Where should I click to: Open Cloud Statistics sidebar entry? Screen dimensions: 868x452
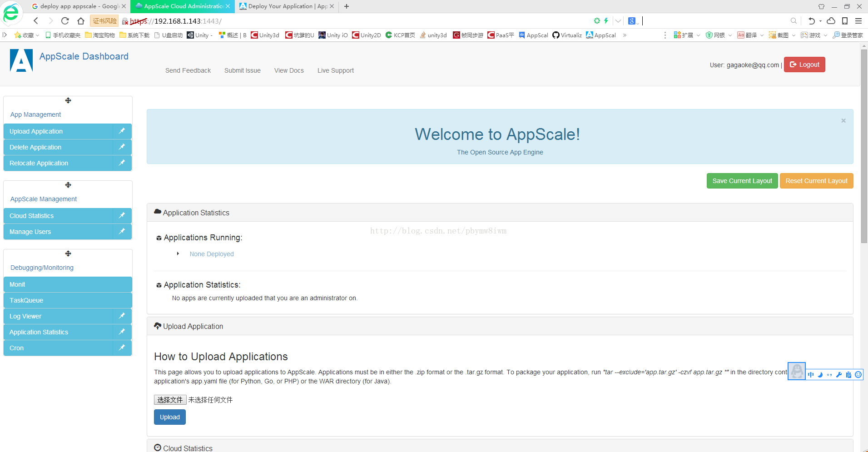58,216
